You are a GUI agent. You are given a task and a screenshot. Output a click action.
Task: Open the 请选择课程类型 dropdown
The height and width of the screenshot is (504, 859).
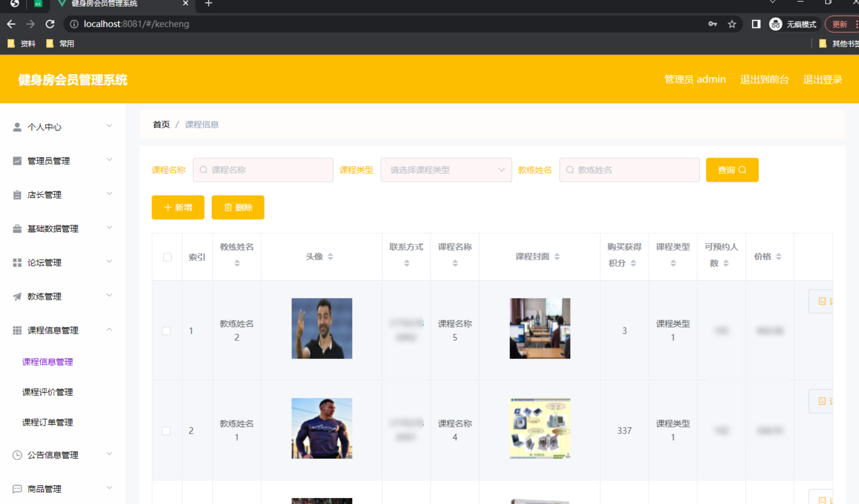[446, 170]
